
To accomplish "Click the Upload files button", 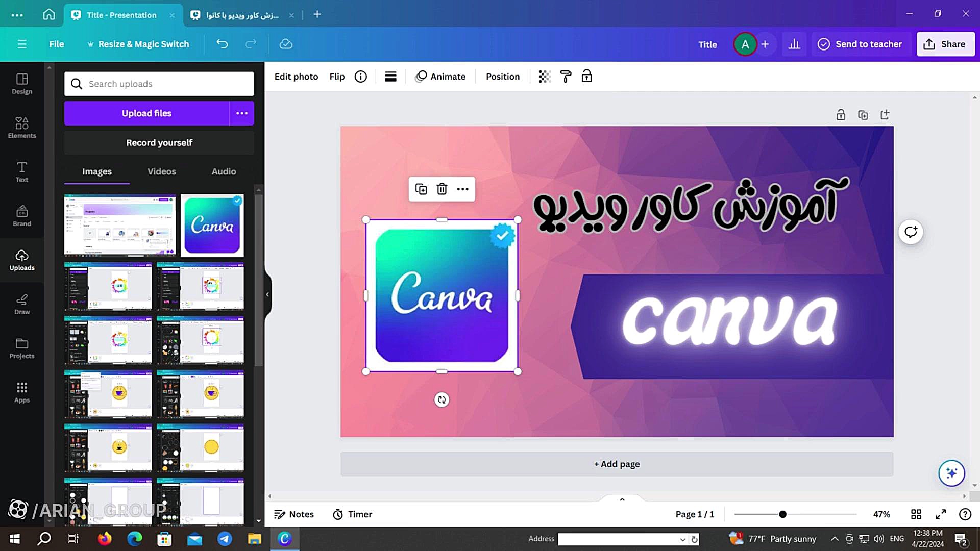I will point(146,113).
